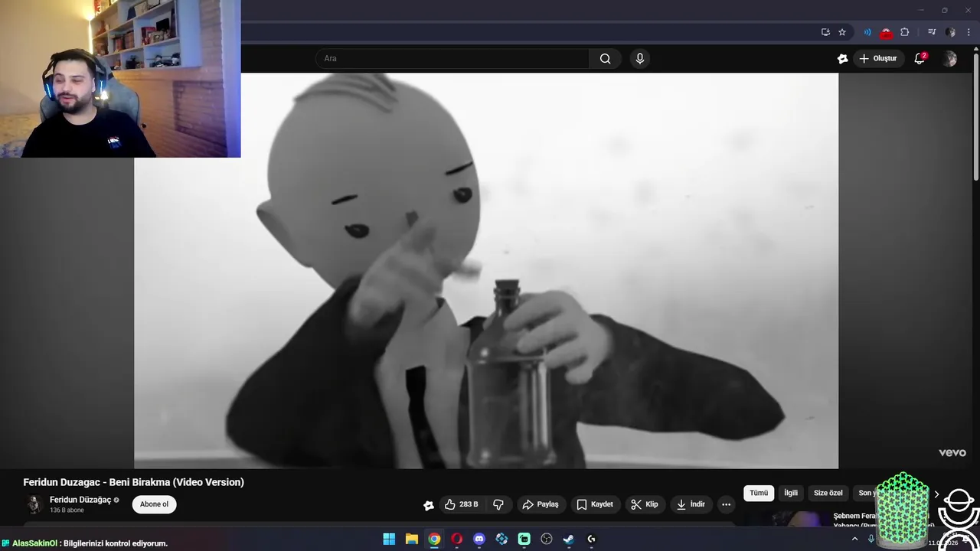Open the Feridun Düzağaç channel avatar
The image size is (980, 551).
click(34, 504)
